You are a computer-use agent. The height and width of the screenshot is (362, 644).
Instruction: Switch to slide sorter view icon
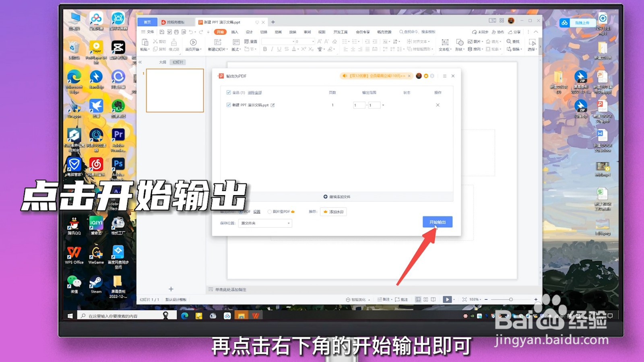click(x=425, y=300)
